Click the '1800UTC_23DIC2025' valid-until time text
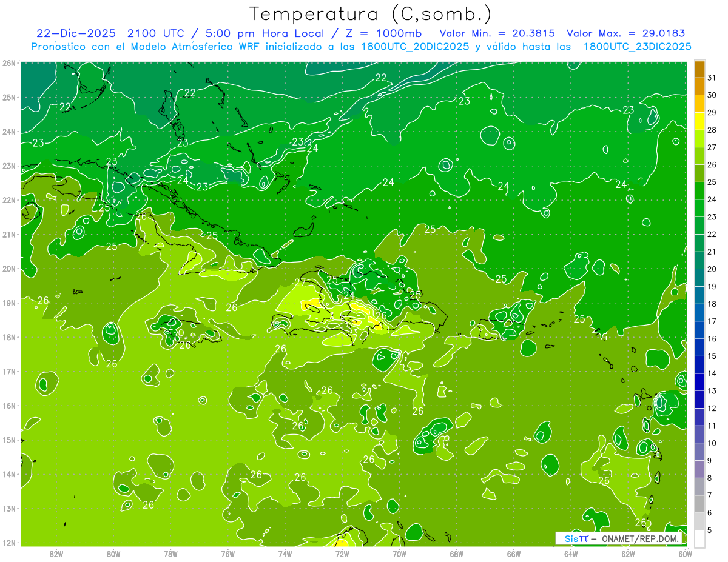 (x=637, y=47)
